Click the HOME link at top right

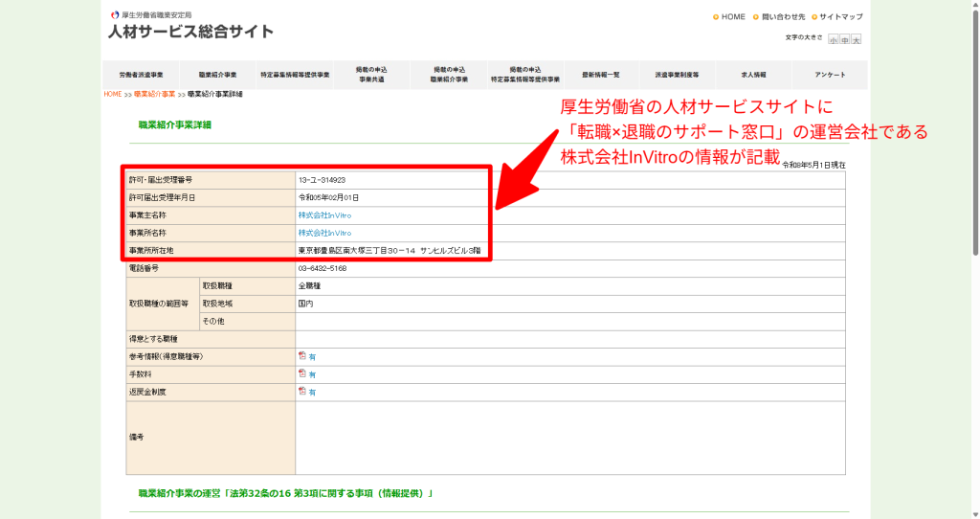click(733, 17)
